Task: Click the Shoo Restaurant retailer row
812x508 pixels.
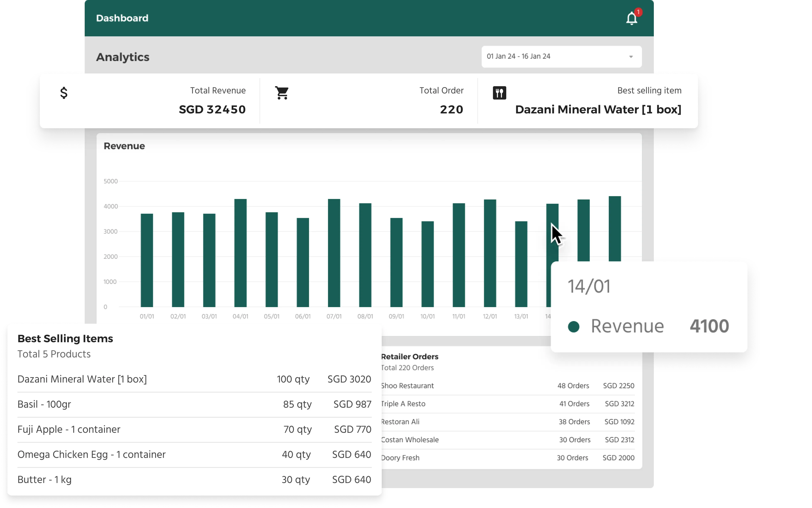Action: [508, 386]
